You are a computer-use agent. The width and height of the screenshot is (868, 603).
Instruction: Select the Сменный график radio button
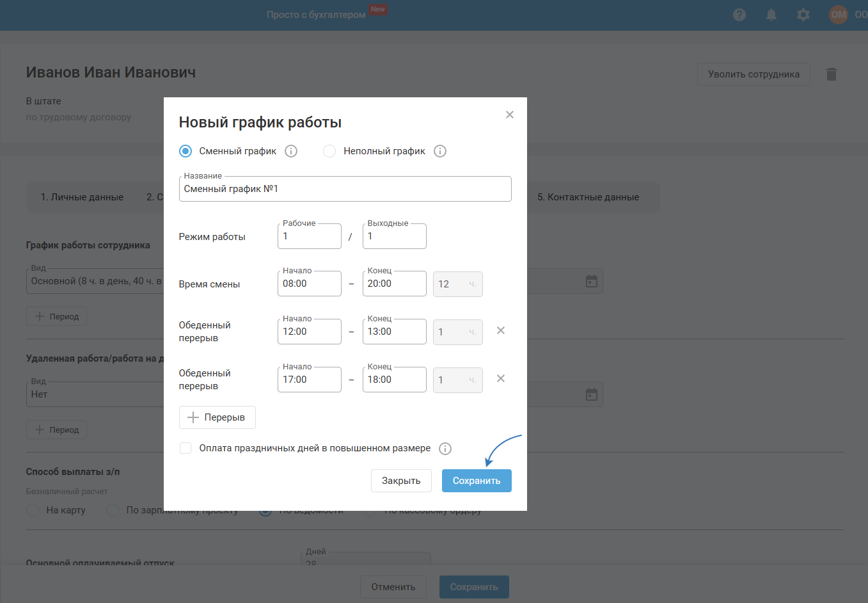pyautogui.click(x=185, y=151)
